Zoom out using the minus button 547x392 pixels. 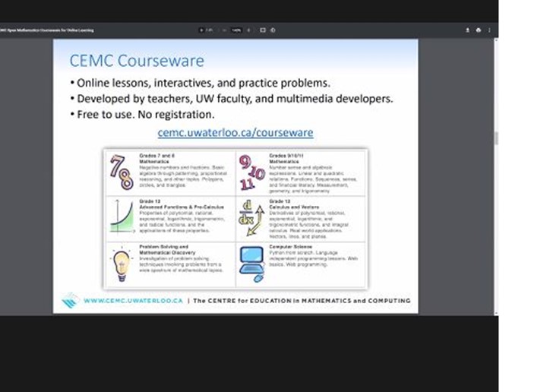click(x=223, y=30)
